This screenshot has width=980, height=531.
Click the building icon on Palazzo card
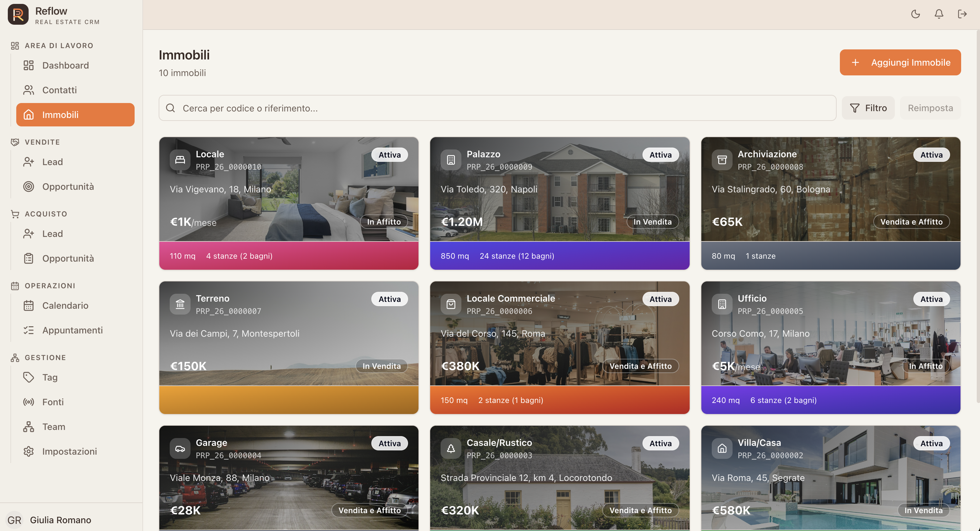[x=451, y=160]
